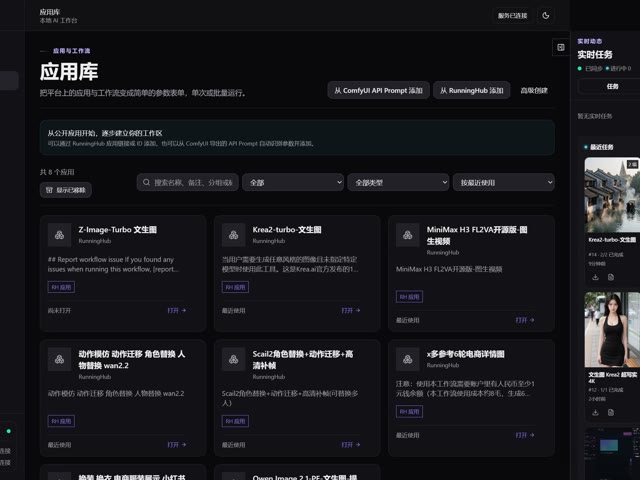
Task: Click the 动作模仿 动作迁移 角色替换 card title
Action: tap(132, 360)
